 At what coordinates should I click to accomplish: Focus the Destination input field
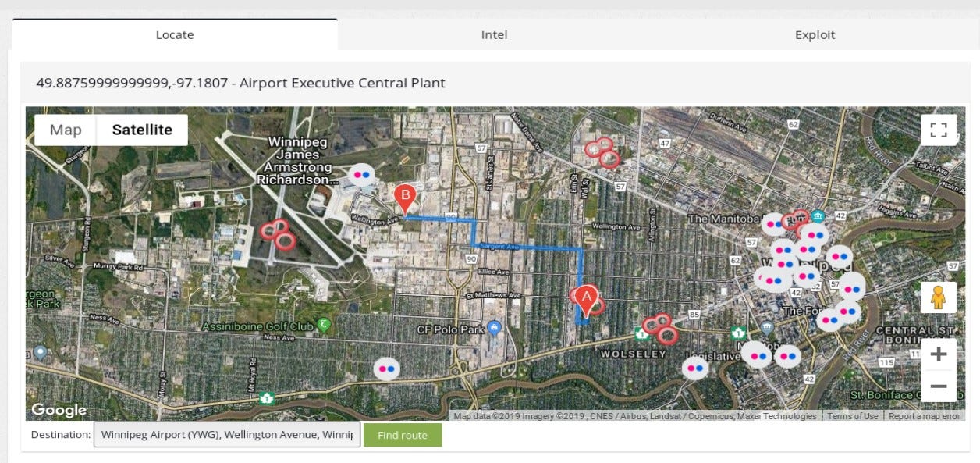pyautogui.click(x=227, y=435)
